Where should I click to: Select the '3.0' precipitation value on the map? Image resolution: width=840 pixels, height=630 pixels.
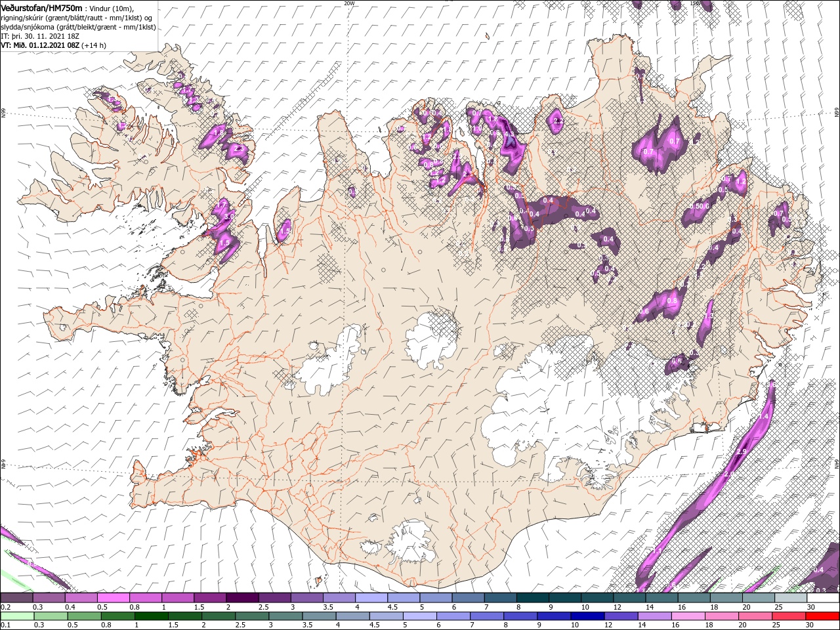(229, 217)
